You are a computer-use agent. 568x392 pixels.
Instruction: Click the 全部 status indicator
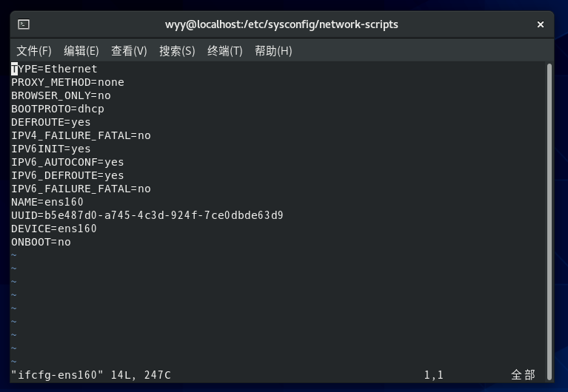523,375
